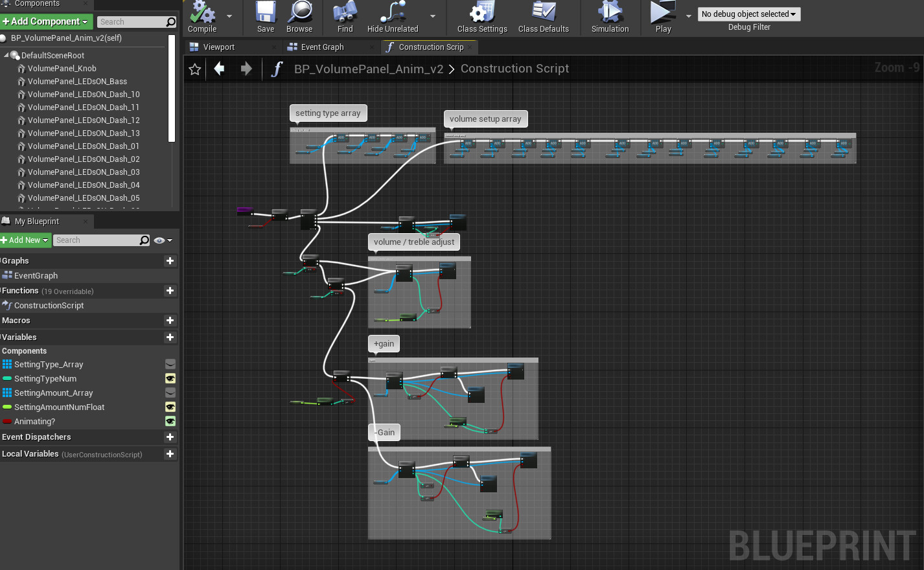Viewport: 924px width, 570px height.
Task: Click the Debug Filter label
Action: coord(749,27)
